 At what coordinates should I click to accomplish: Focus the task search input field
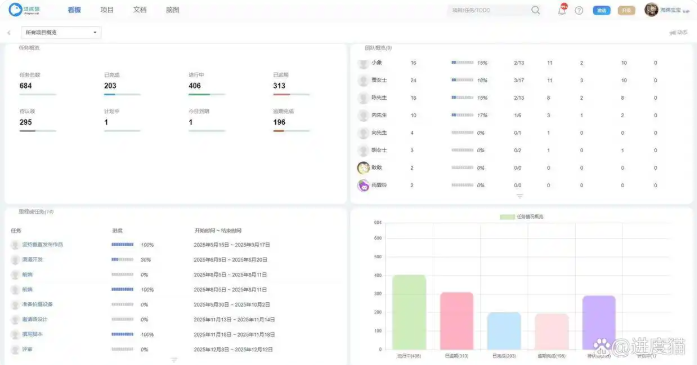point(489,10)
